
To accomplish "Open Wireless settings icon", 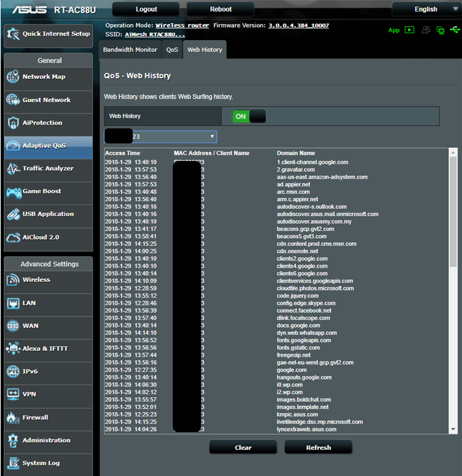I will click(x=13, y=279).
